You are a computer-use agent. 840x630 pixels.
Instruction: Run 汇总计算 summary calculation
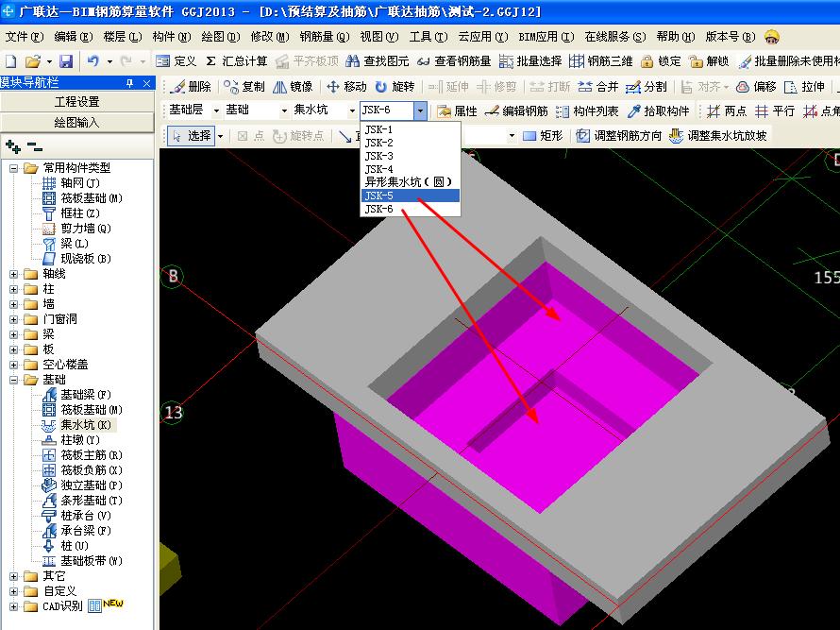(x=236, y=61)
